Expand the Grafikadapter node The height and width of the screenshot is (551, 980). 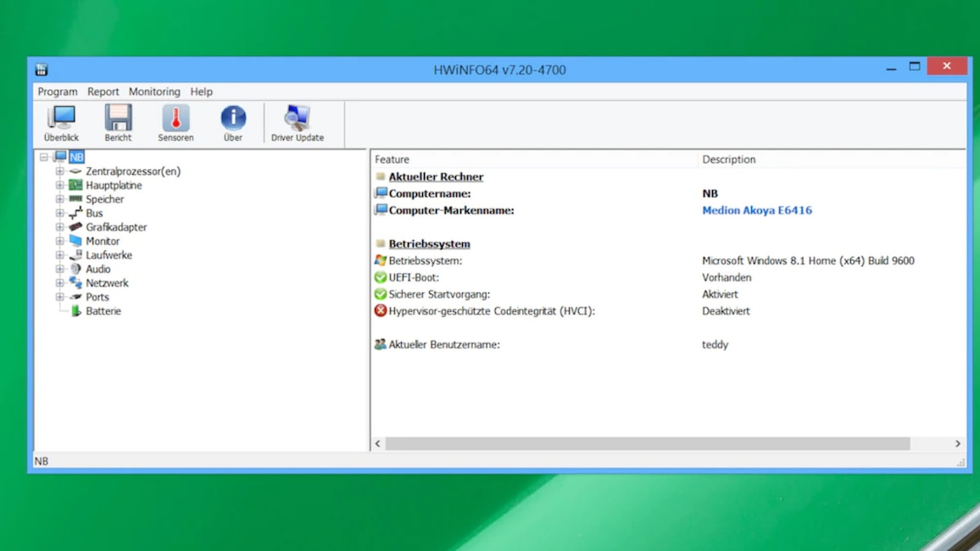(59, 227)
